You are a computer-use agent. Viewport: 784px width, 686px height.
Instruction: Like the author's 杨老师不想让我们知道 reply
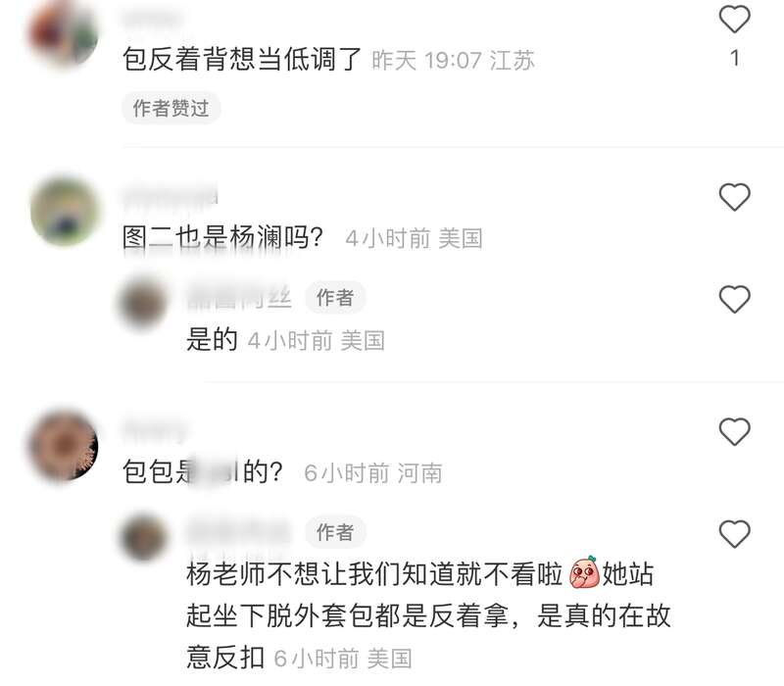(x=734, y=533)
